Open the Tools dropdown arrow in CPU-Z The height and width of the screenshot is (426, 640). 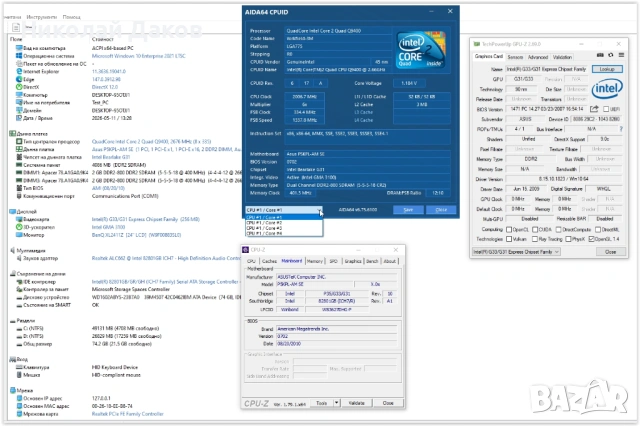coord(336,403)
